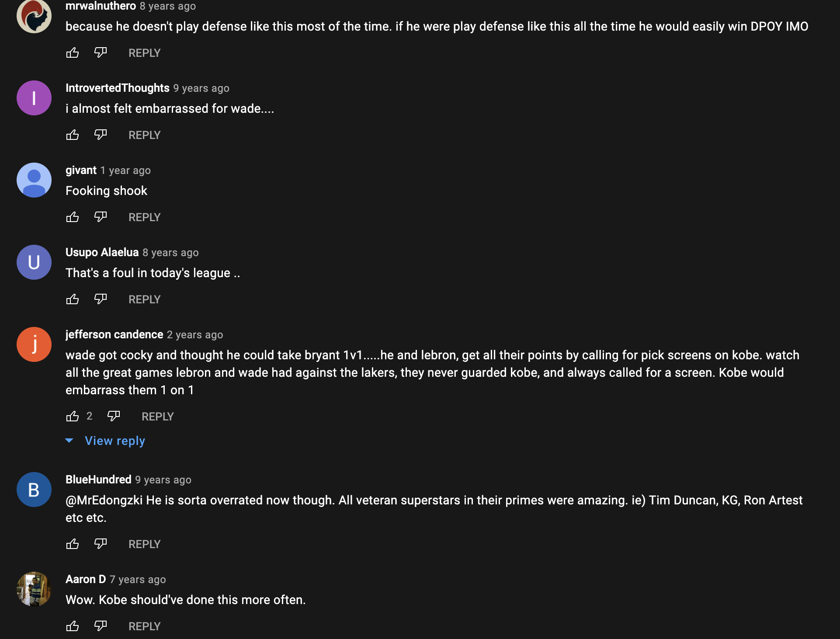Dislike jefferson candence's comment
Image resolution: width=840 pixels, height=639 pixels.
pos(114,417)
